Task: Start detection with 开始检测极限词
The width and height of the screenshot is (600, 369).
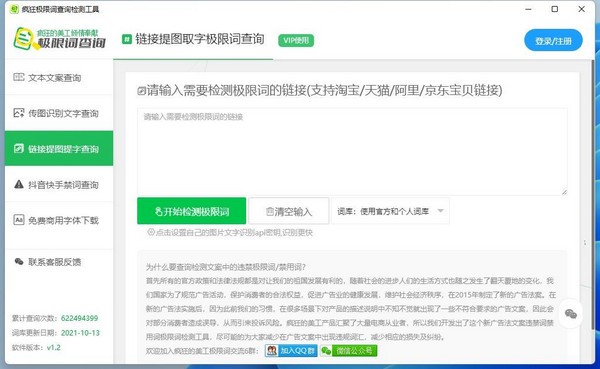Action: [x=192, y=211]
